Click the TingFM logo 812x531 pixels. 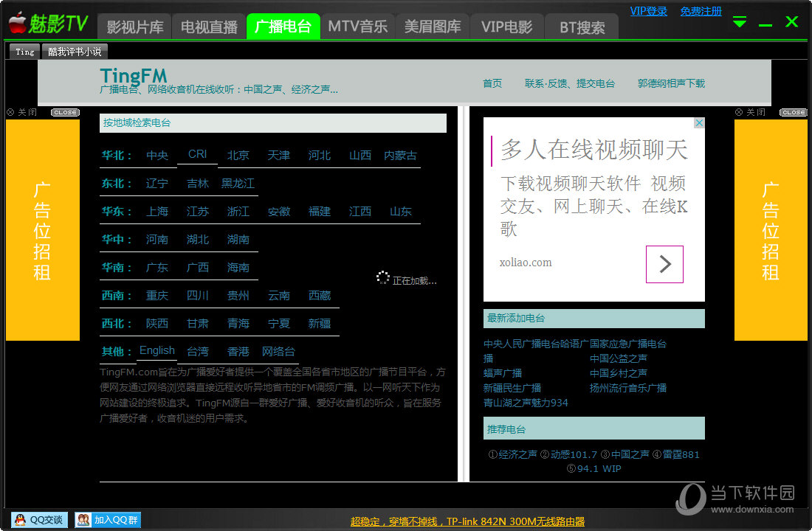coord(133,76)
